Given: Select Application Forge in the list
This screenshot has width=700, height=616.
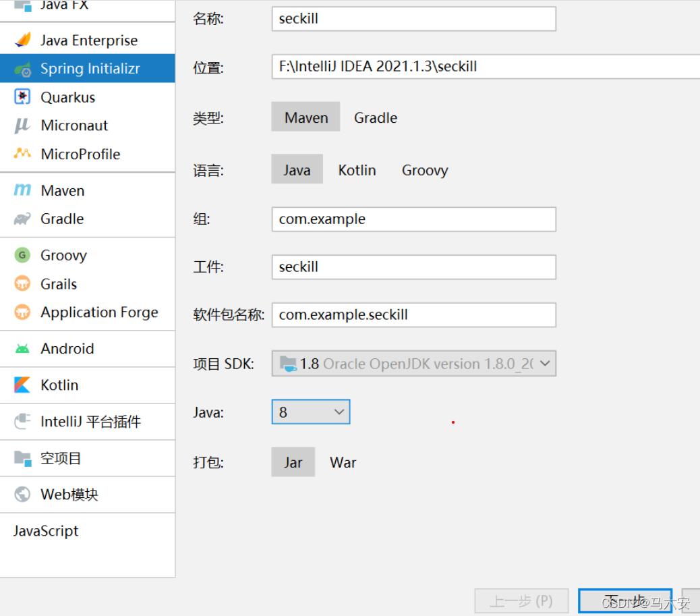Looking at the screenshot, I should [x=88, y=312].
